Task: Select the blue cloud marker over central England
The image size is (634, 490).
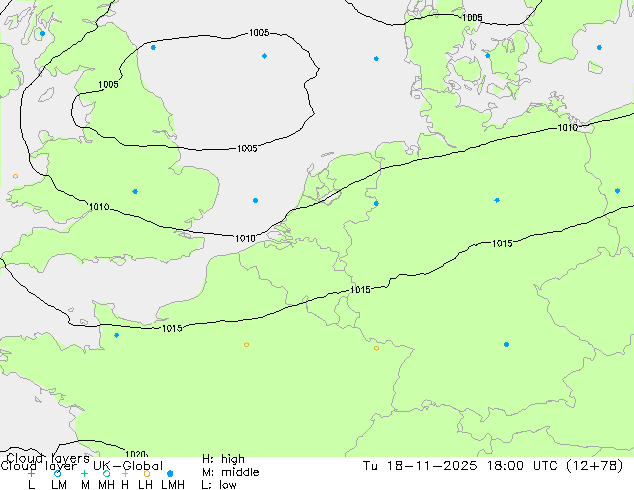Action: pos(135,192)
